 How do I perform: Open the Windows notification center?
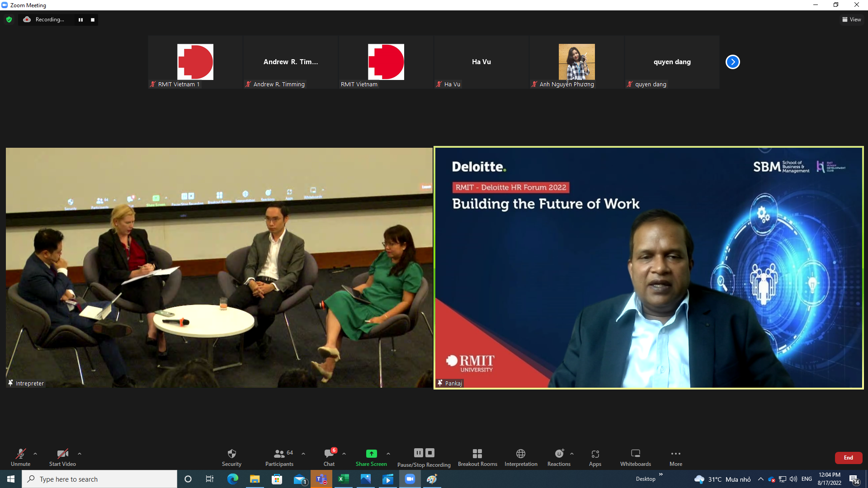(854, 479)
